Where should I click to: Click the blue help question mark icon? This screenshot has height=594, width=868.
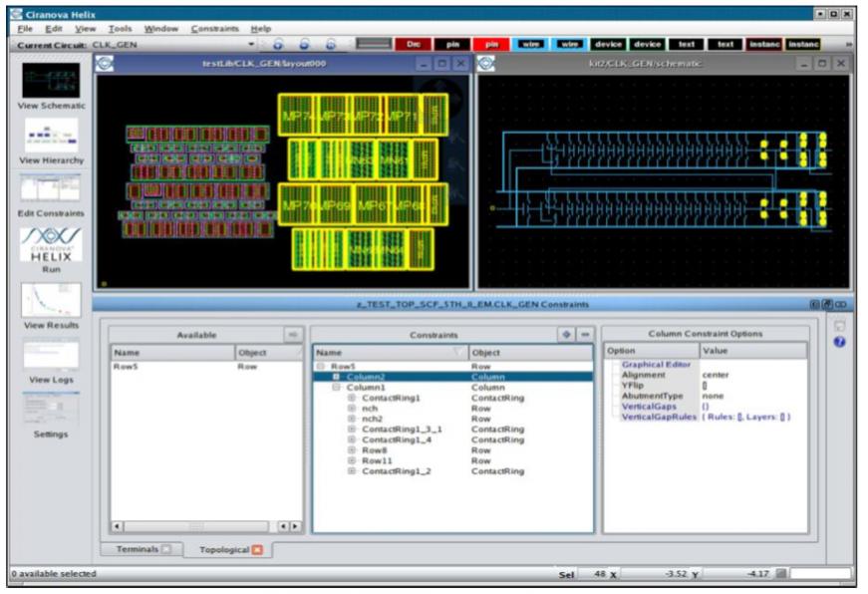[x=839, y=343]
